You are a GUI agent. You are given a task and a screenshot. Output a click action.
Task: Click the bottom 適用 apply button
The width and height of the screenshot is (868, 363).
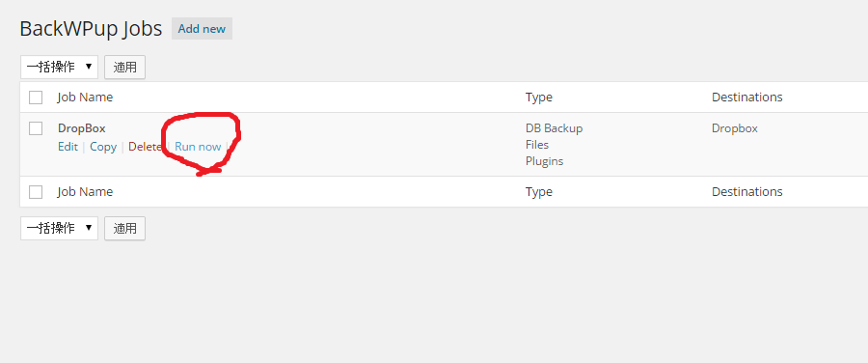pos(124,229)
